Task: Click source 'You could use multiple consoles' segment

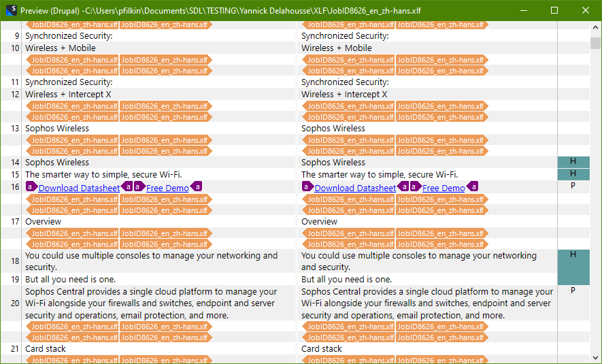Action: (151, 261)
